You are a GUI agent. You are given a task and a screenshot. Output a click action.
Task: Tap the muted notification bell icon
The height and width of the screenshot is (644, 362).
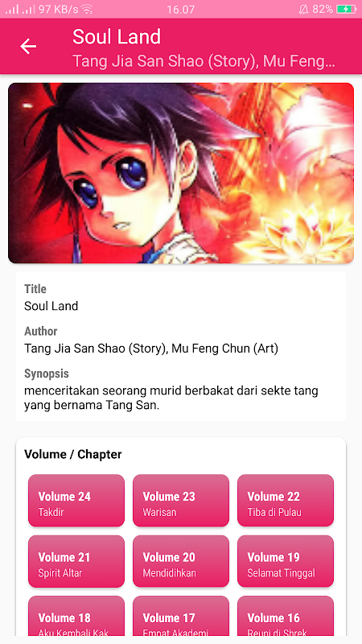[303, 9]
